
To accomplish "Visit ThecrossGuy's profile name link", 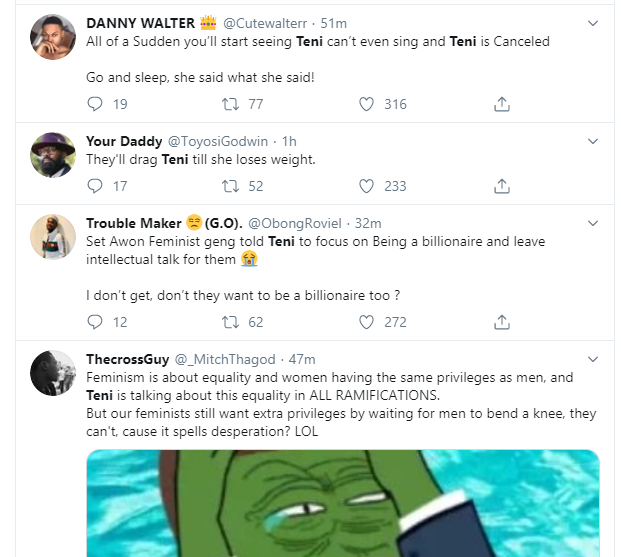I will pyautogui.click(x=128, y=358).
